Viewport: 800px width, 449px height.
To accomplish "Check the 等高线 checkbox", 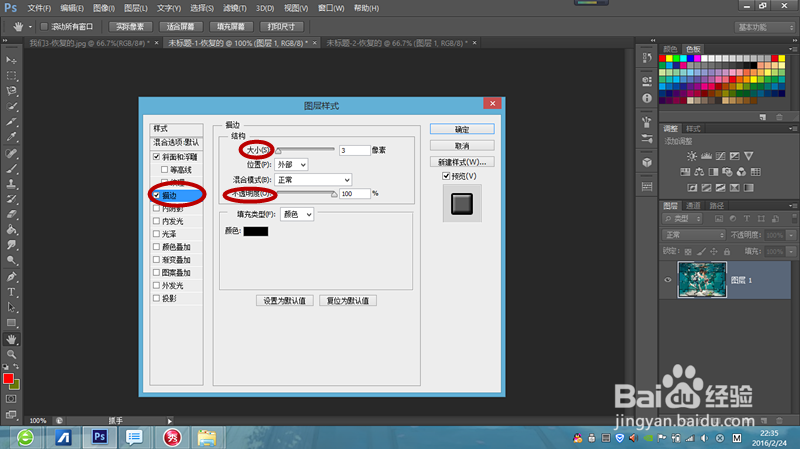I will pyautogui.click(x=165, y=169).
